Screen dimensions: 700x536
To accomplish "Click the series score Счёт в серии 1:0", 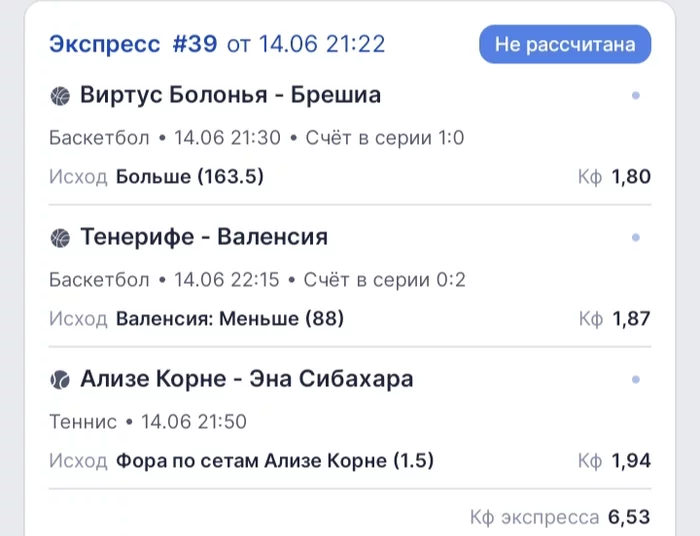I will point(384,138).
